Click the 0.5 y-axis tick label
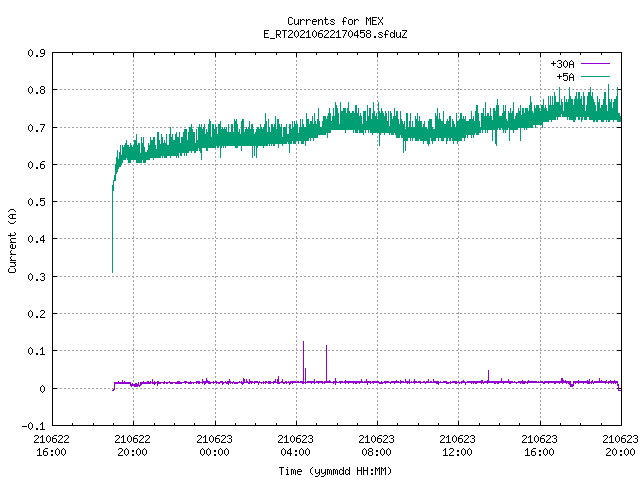 36,202
